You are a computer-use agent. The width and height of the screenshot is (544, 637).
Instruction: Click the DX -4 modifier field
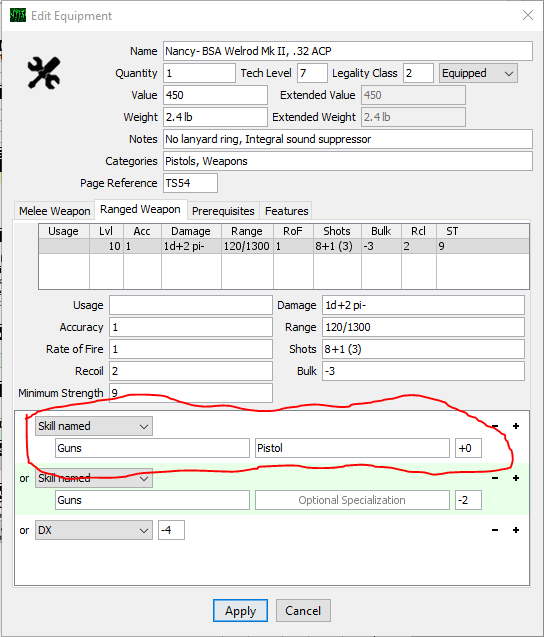171,530
